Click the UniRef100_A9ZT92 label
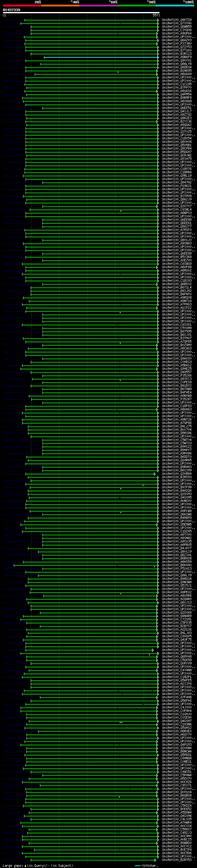Screen dimensions: 197x868 point(177,115)
